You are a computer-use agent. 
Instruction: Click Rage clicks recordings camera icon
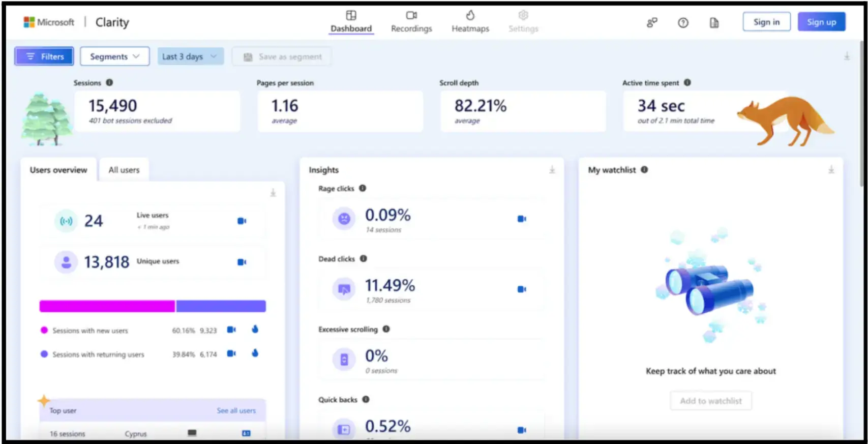(521, 219)
